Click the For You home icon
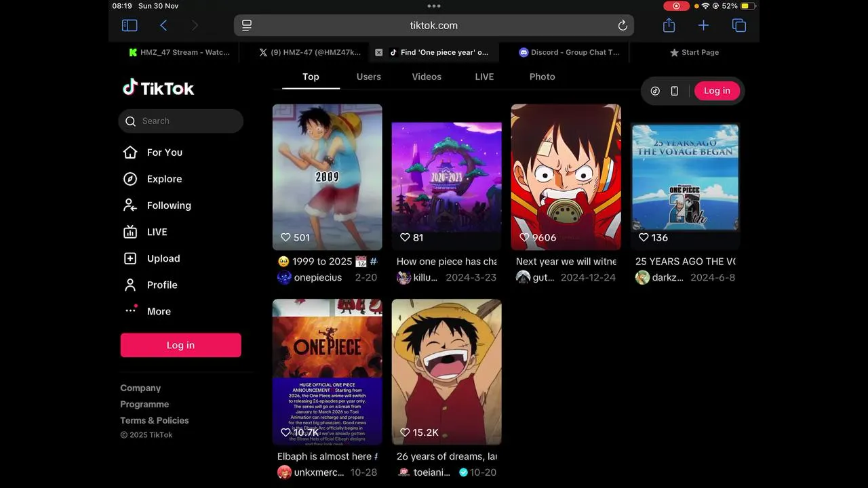Image resolution: width=868 pixels, height=488 pixels. click(130, 152)
